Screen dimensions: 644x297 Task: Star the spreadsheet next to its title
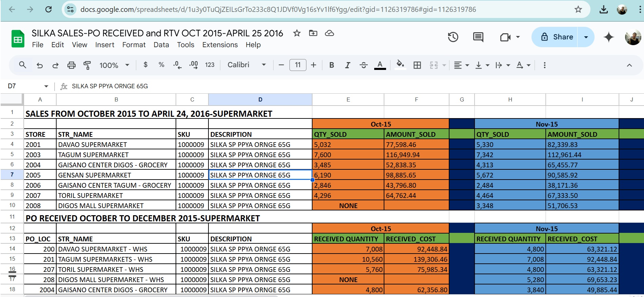pos(297,33)
